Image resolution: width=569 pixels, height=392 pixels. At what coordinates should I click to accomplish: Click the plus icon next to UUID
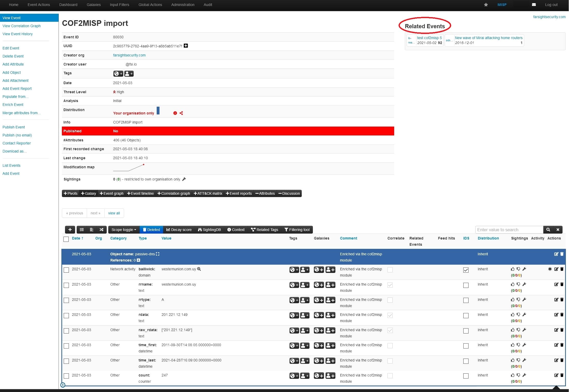tap(186, 46)
